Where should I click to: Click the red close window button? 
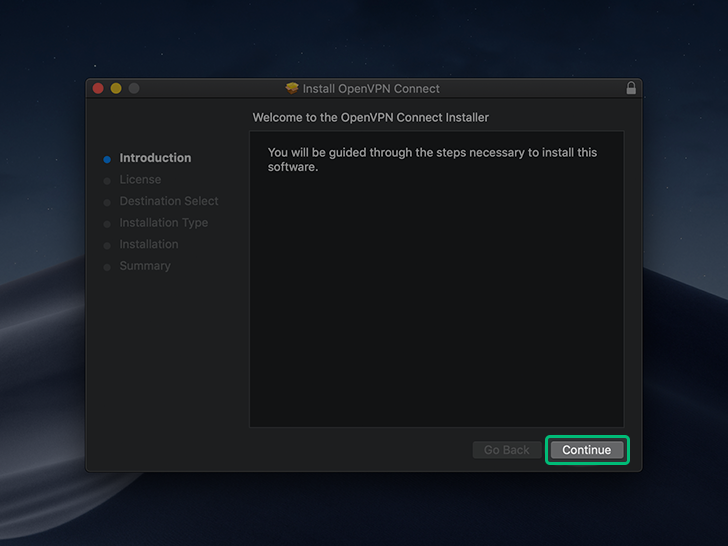(98, 88)
